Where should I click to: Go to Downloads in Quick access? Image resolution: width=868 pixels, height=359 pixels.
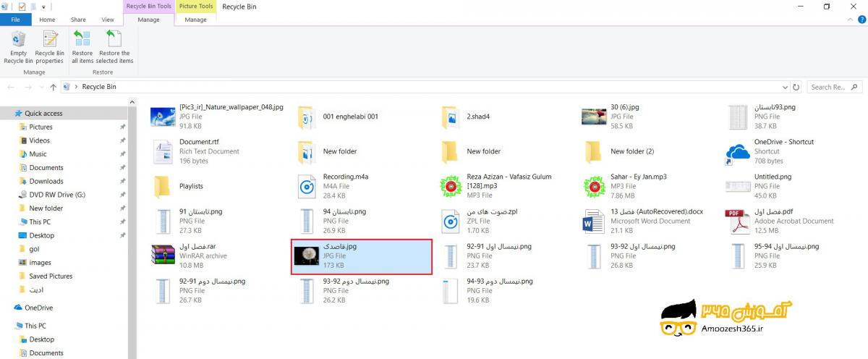click(x=46, y=181)
